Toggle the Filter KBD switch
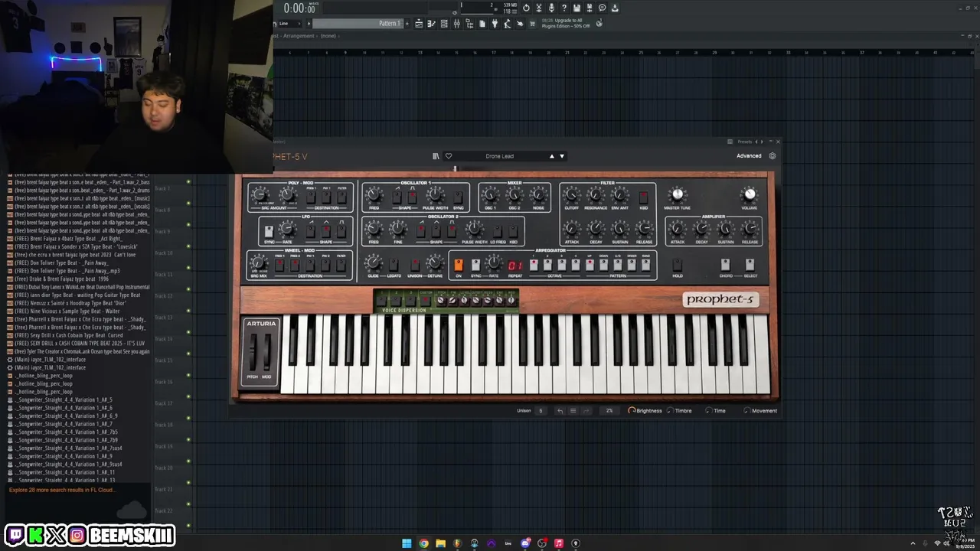980x551 pixels. pyautogui.click(x=643, y=197)
